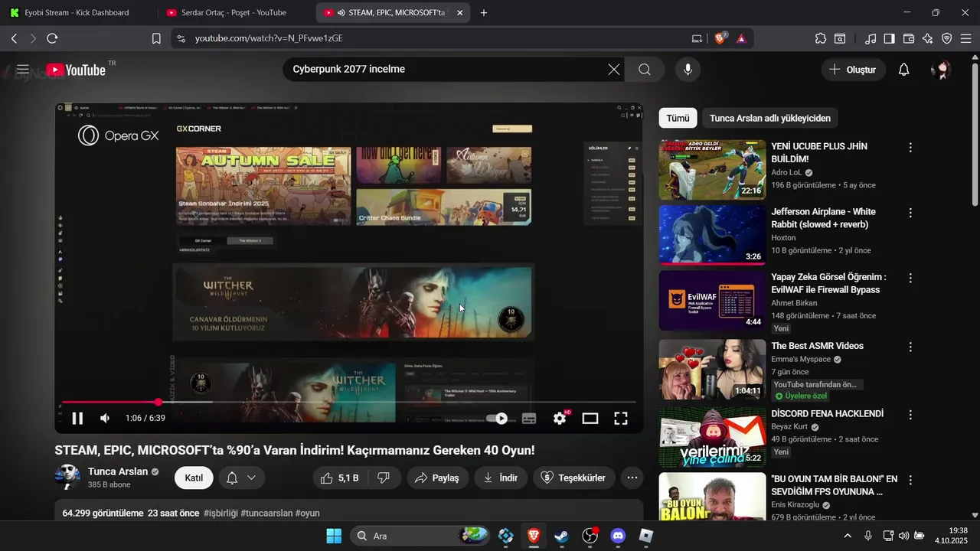Screen dimensions: 980x551
Task: Open Brave Shields lion icon
Action: (720, 38)
